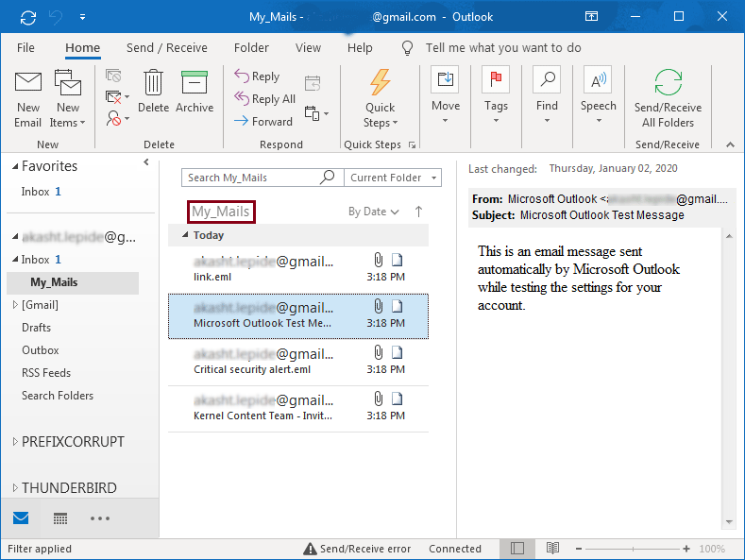This screenshot has width=745, height=560.
Task: Open the Drafts folder
Action: pos(36,328)
